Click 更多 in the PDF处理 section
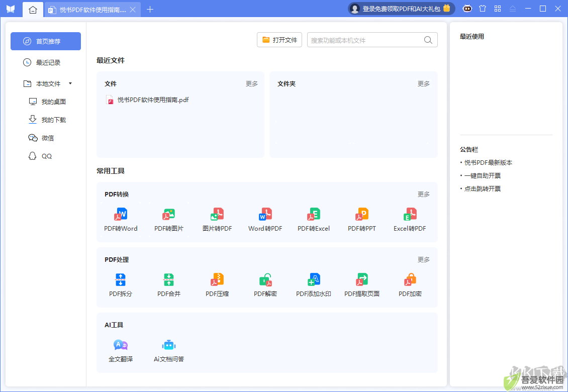 click(423, 259)
